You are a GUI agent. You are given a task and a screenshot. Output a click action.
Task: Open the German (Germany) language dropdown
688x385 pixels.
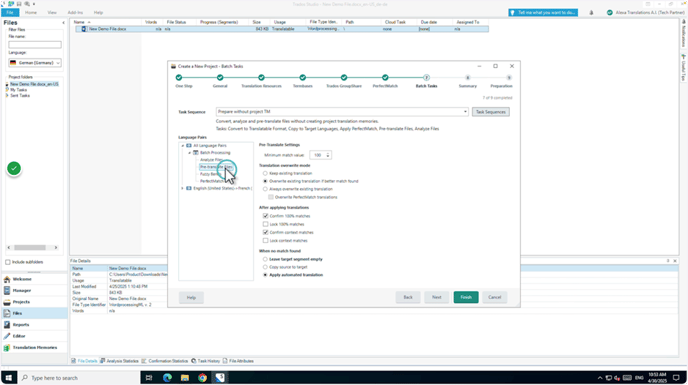(x=35, y=63)
